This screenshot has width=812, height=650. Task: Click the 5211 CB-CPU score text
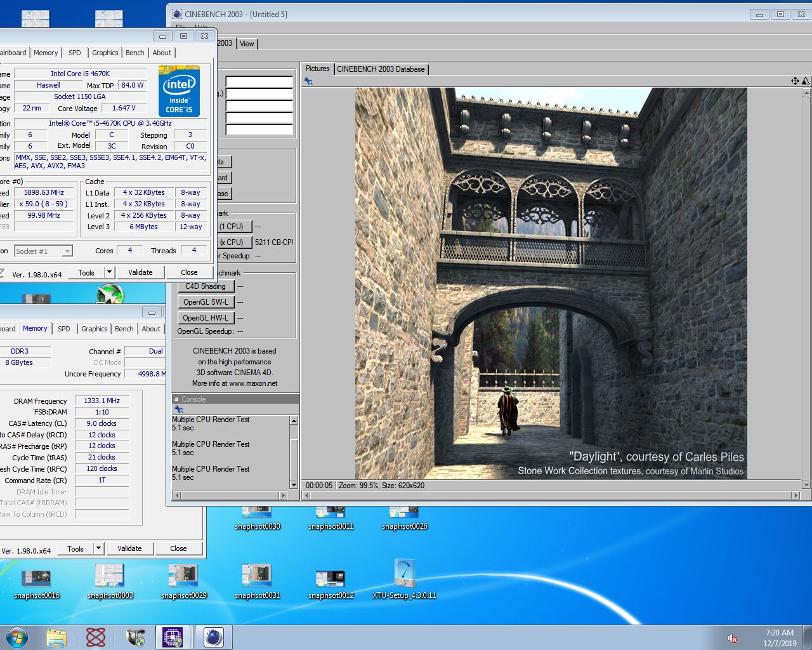point(274,242)
